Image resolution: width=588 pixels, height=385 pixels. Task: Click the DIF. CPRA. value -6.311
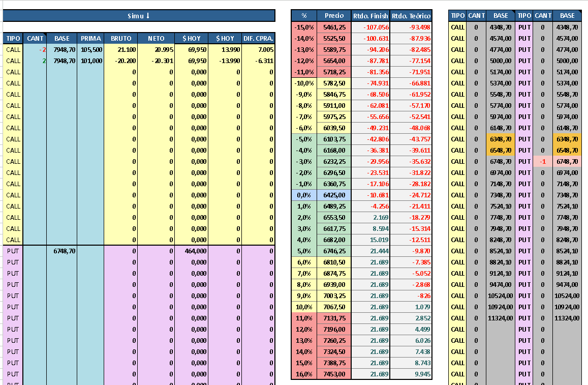pyautogui.click(x=258, y=61)
